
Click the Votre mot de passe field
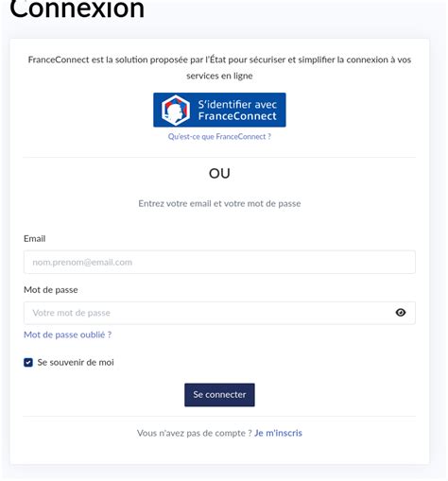219,313
